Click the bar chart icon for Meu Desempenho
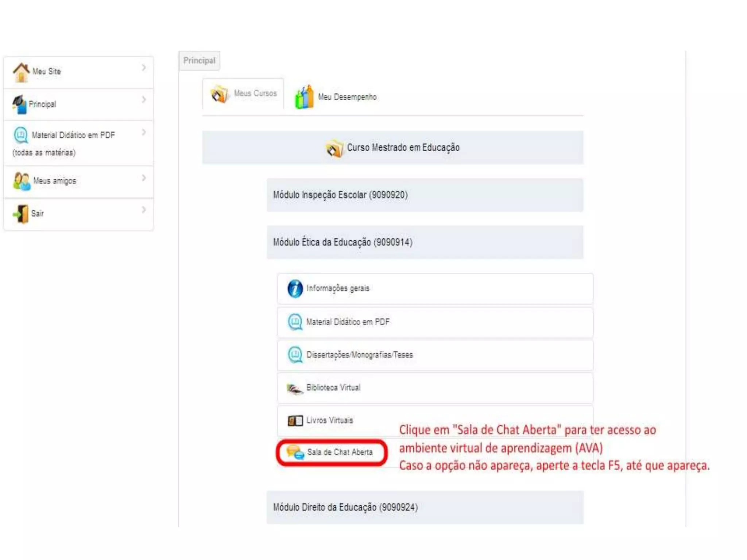 click(x=305, y=97)
